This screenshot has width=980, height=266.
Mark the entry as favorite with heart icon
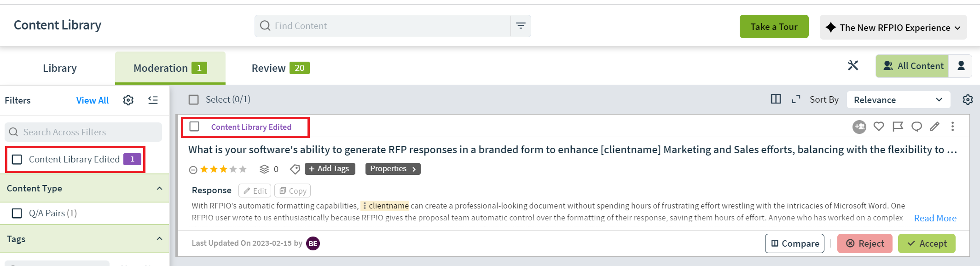click(x=879, y=126)
